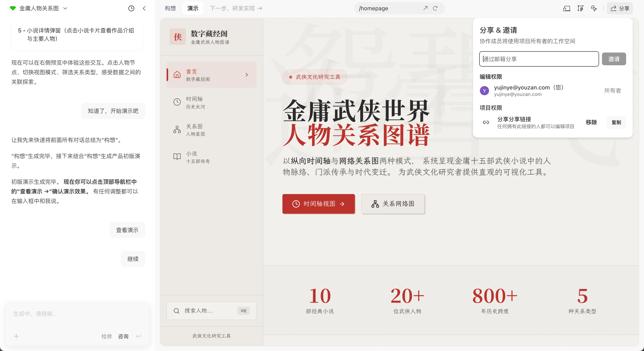Activate the inspect cursor icon
Viewport: 644px width, 351px height.
[x=594, y=8]
